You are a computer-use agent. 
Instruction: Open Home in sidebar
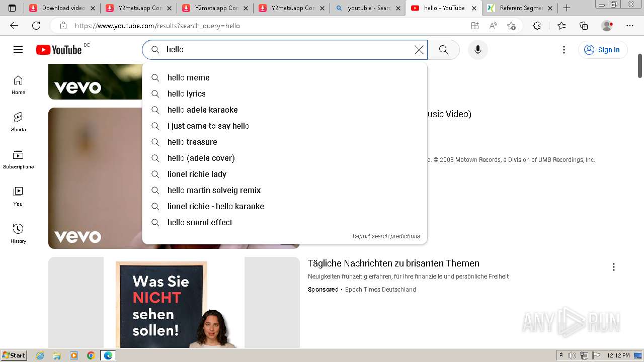click(18, 85)
